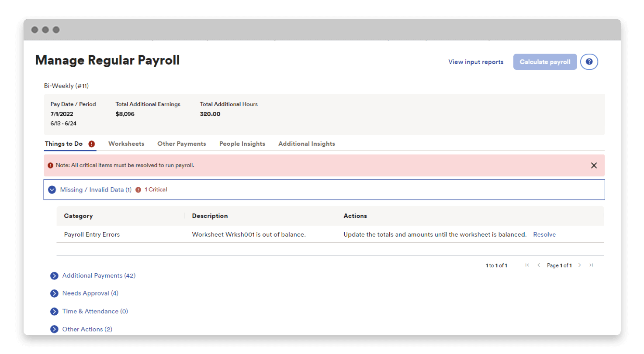
Task: Click the Needs Approval (4) label
Action: (x=90, y=293)
